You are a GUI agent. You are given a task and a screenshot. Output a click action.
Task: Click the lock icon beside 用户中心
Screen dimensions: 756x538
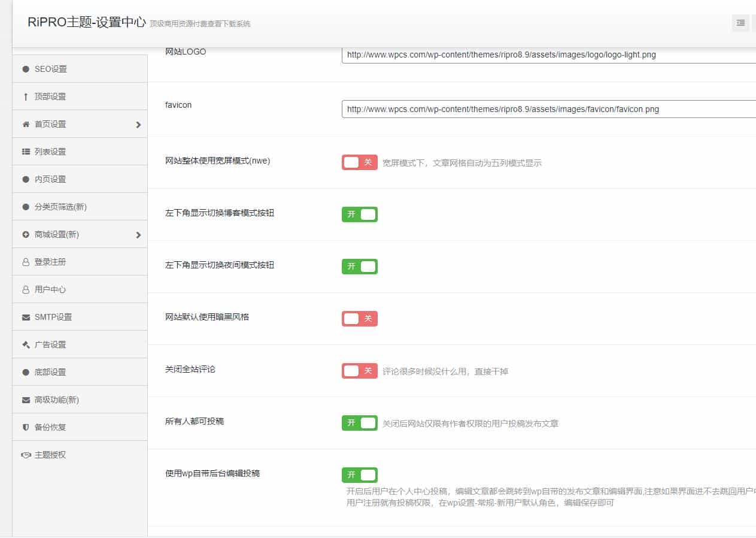click(26, 289)
